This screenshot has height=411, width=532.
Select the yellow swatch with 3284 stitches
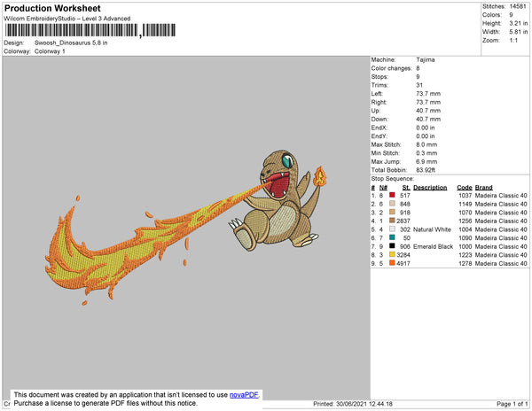click(392, 254)
